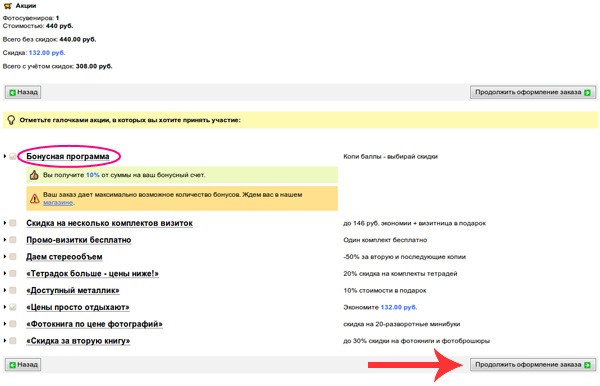Expand the Даем стереообъем row arrow
The height and width of the screenshot is (386, 600).
5,257
